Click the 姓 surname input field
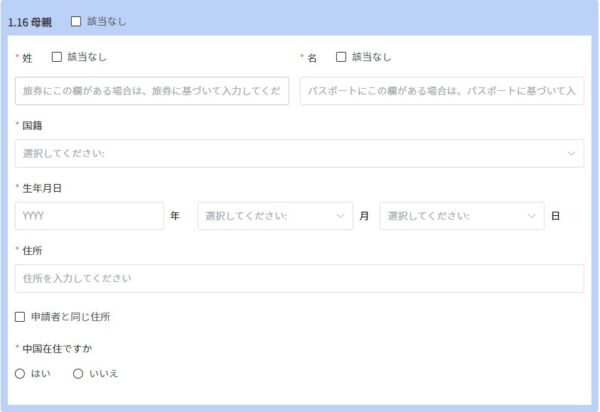600x412 pixels. [x=152, y=91]
